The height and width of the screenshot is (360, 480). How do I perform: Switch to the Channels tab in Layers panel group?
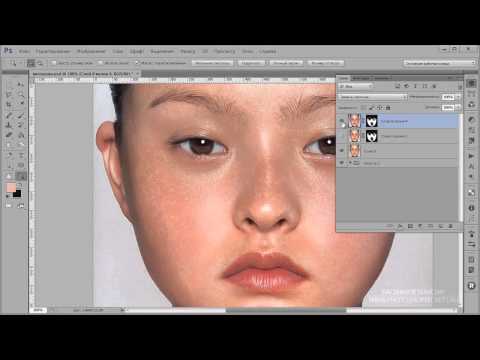(x=361, y=78)
